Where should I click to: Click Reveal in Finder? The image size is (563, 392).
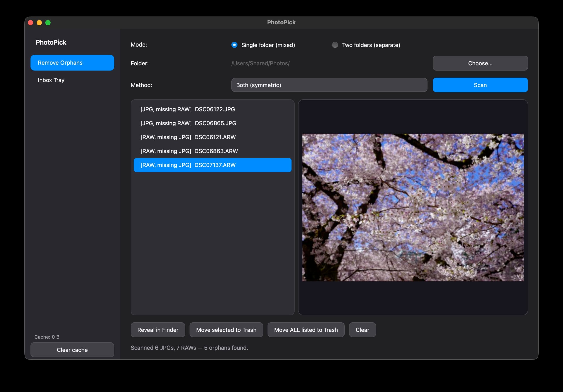click(x=158, y=330)
